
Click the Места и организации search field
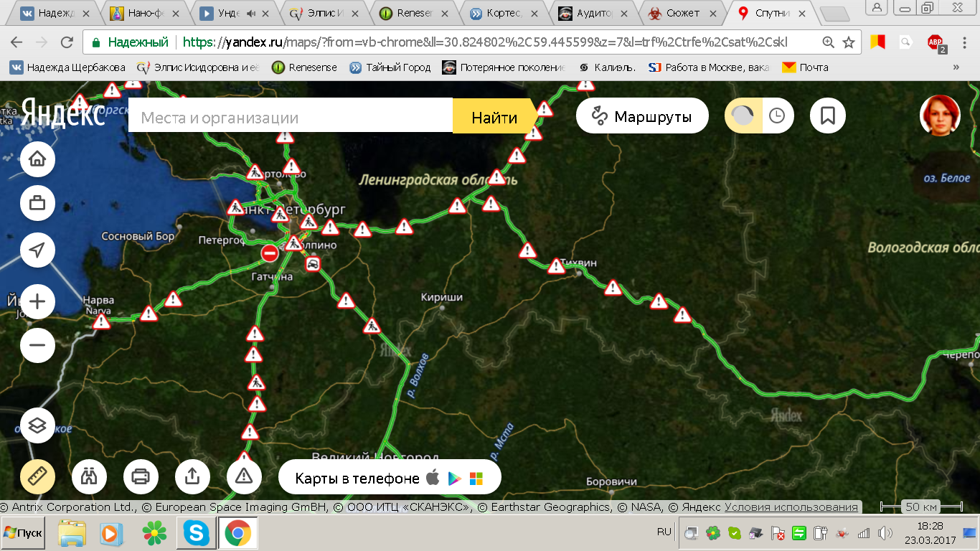pyautogui.click(x=291, y=117)
